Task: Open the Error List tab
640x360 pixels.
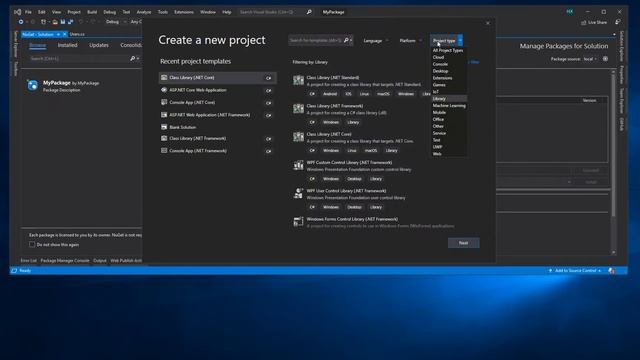Action: [29, 260]
